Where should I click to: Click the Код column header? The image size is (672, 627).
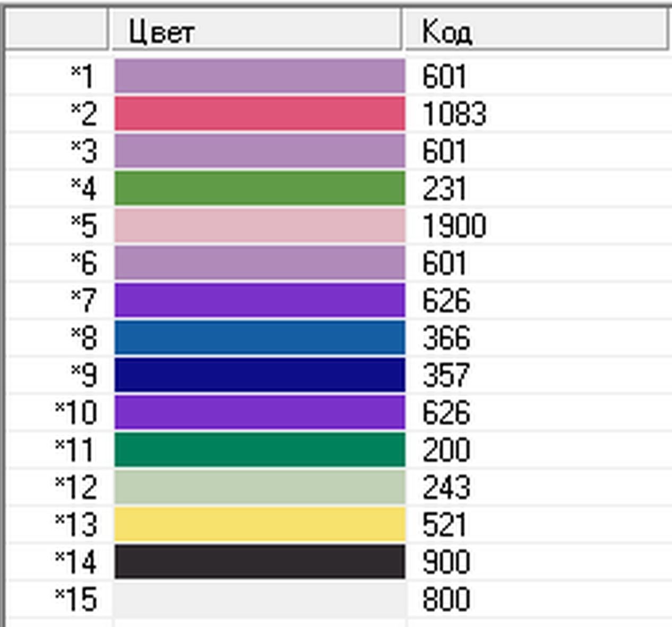[536, 30]
